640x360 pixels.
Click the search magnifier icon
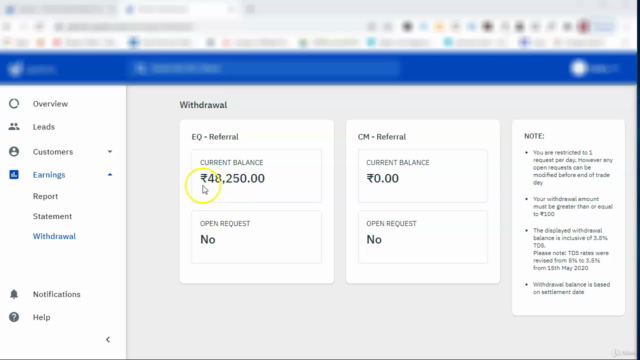point(140,68)
